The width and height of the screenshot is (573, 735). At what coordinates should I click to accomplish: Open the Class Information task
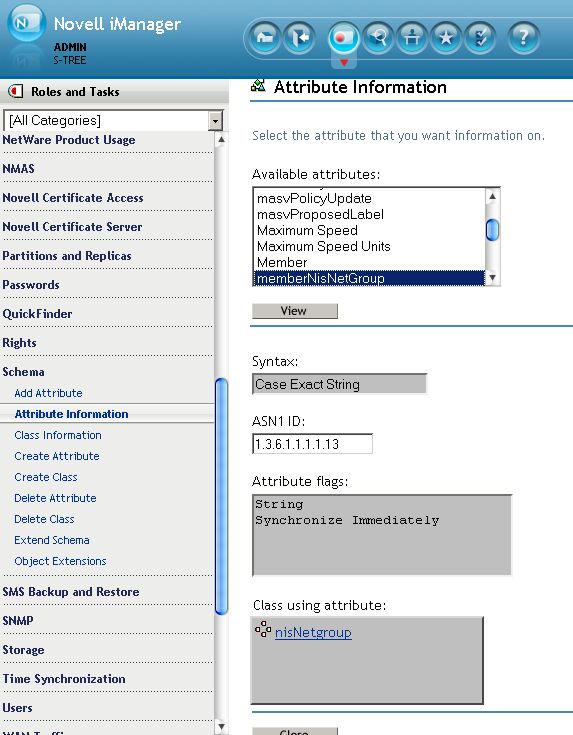58,435
